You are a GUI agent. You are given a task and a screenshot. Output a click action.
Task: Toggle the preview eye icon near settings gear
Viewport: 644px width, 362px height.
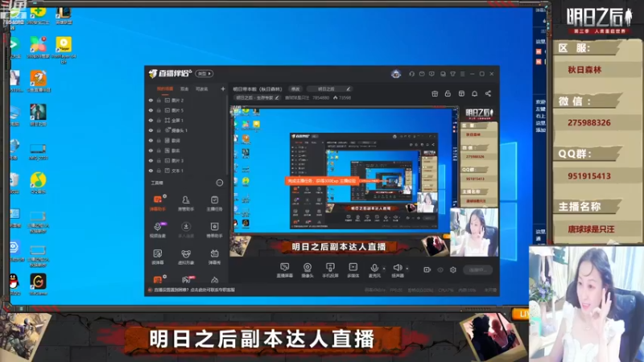click(x=440, y=269)
